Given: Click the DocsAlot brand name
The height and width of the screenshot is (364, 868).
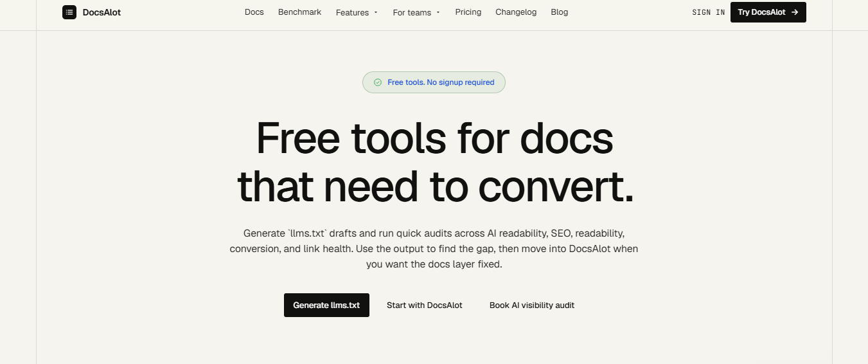Looking at the screenshot, I should (102, 12).
